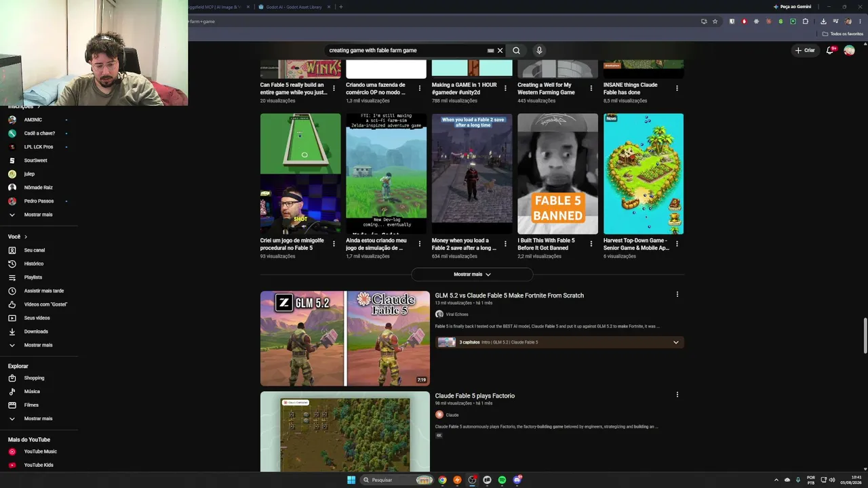Image resolution: width=868 pixels, height=488 pixels.
Task: Open LPL LCK Pros channel
Action: (x=39, y=146)
